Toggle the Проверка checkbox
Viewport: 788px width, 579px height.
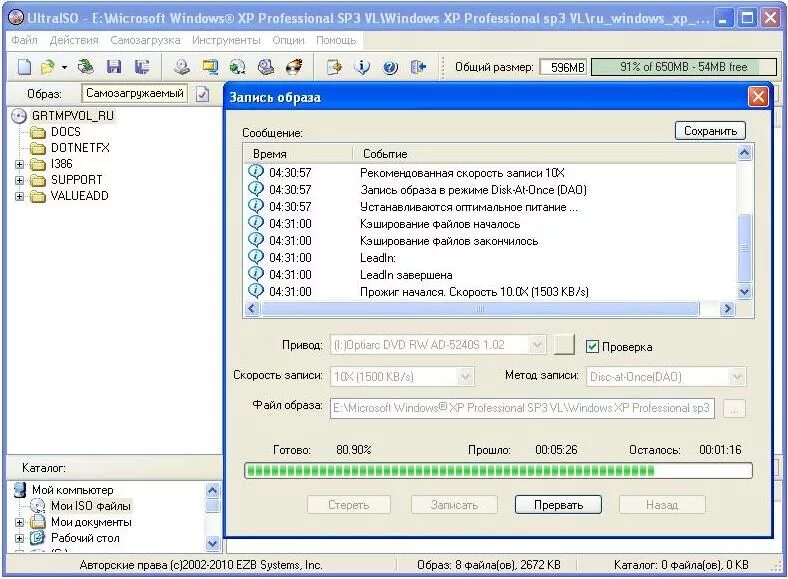tap(593, 346)
